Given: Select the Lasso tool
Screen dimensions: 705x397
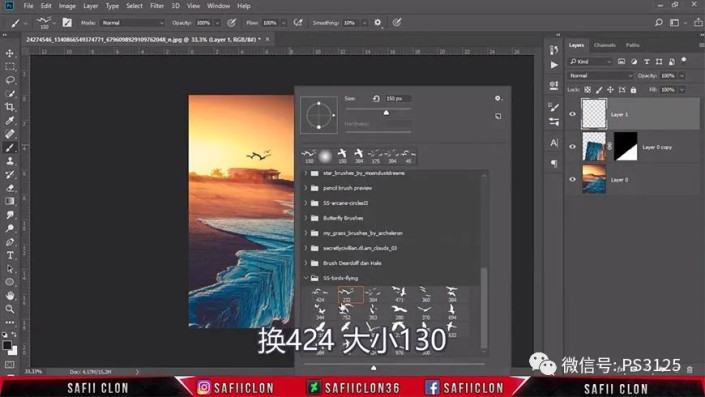Looking at the screenshot, I should coord(9,80).
